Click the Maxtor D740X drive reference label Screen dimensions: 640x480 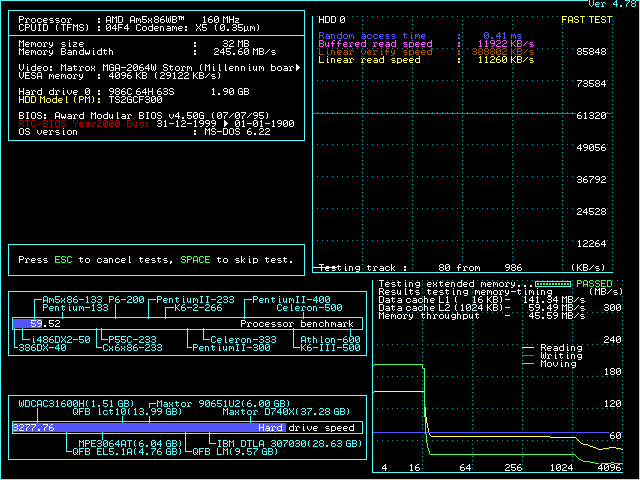pyautogui.click(x=285, y=411)
